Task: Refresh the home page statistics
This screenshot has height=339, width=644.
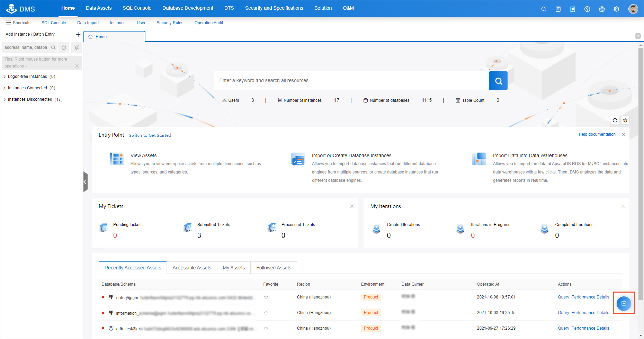Action: coord(615,120)
